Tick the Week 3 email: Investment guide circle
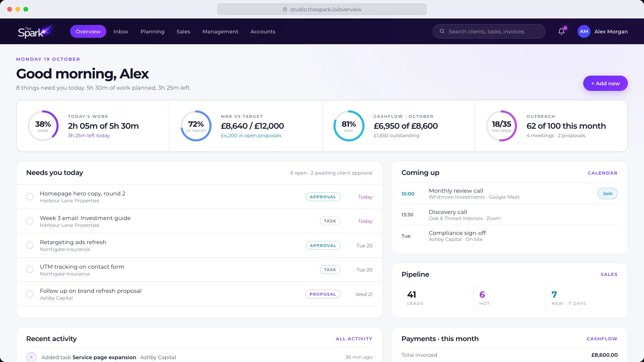 pyautogui.click(x=30, y=221)
